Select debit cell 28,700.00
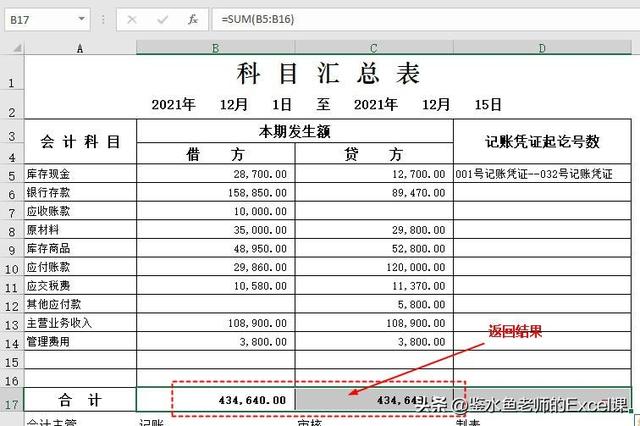The width and height of the screenshot is (640, 426). 216,174
